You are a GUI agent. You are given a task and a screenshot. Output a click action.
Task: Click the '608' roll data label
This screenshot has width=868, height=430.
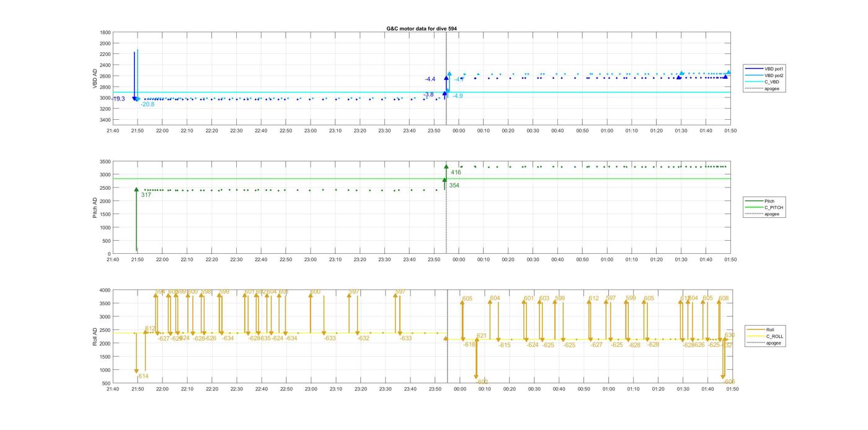724,298
